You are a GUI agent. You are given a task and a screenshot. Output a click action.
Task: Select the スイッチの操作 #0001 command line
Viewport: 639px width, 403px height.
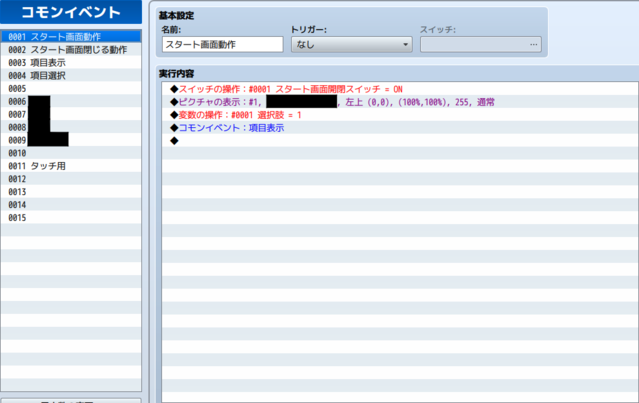click(400, 89)
